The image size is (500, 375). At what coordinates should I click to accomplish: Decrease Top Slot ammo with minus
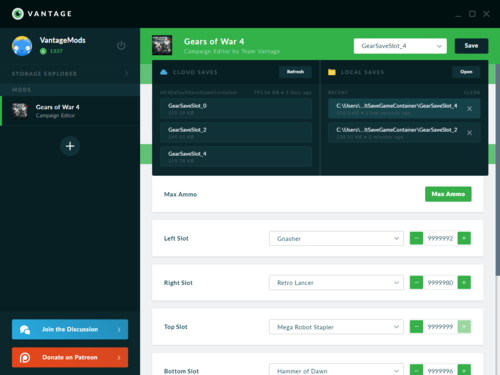(416, 327)
